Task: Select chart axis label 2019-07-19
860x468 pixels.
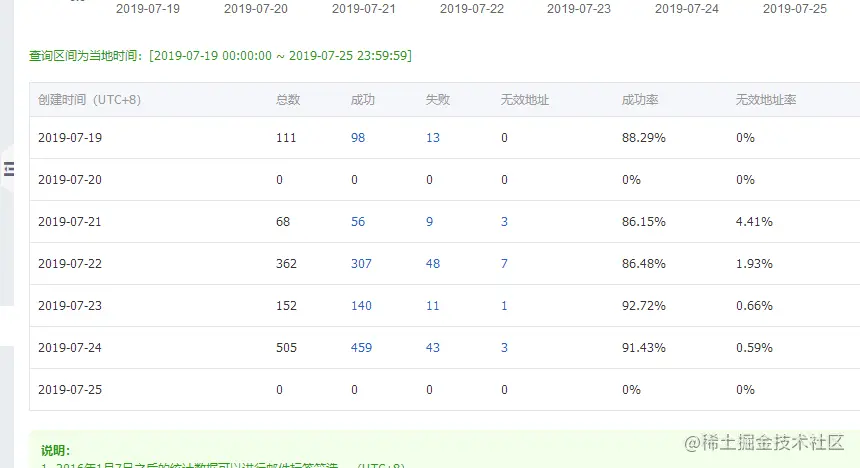Action: pos(148,9)
